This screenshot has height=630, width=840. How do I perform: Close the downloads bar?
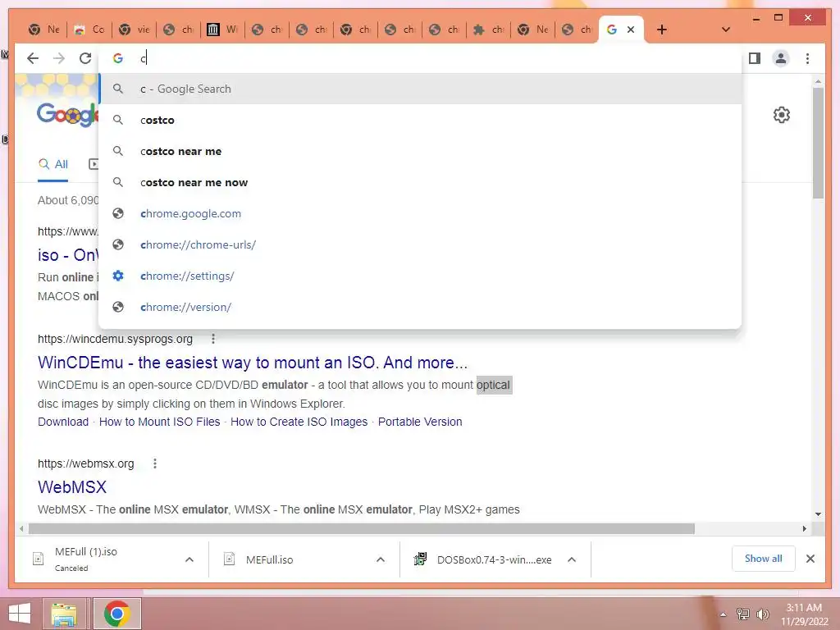coord(810,559)
